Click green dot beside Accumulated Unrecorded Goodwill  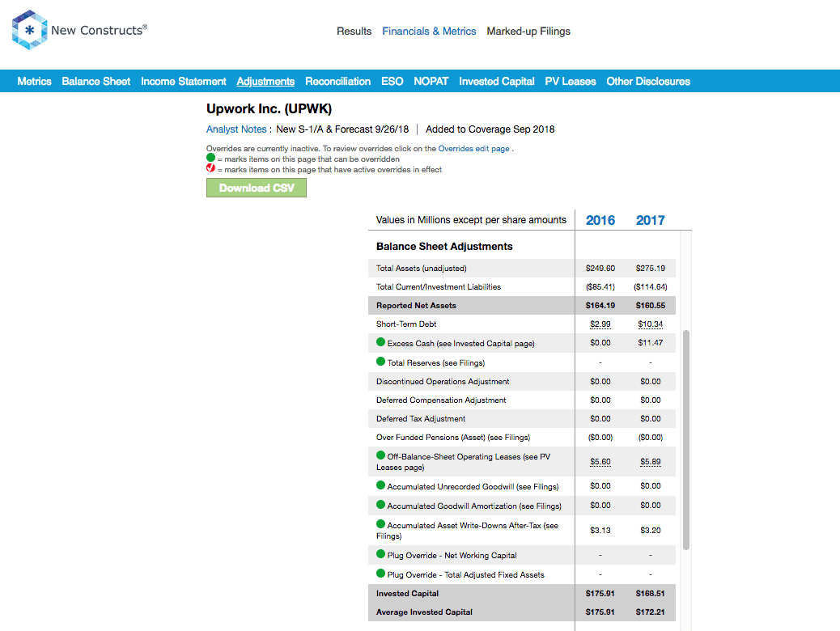pyautogui.click(x=381, y=485)
